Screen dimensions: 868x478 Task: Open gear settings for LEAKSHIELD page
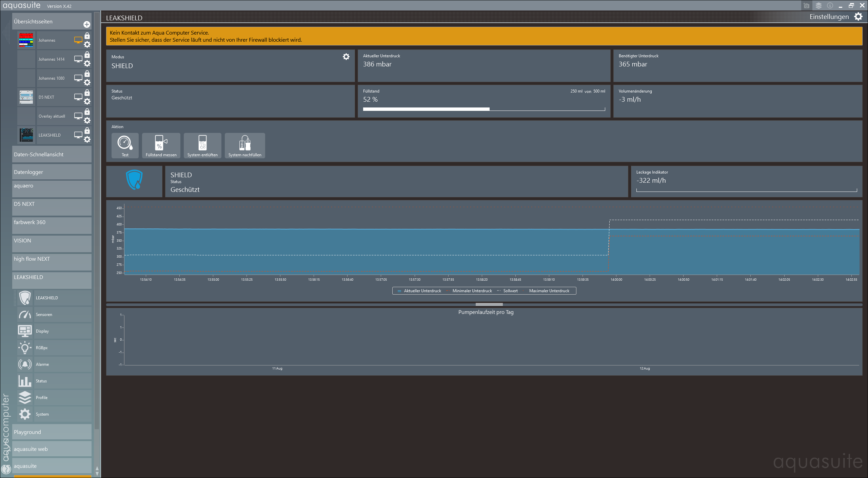pyautogui.click(x=87, y=139)
